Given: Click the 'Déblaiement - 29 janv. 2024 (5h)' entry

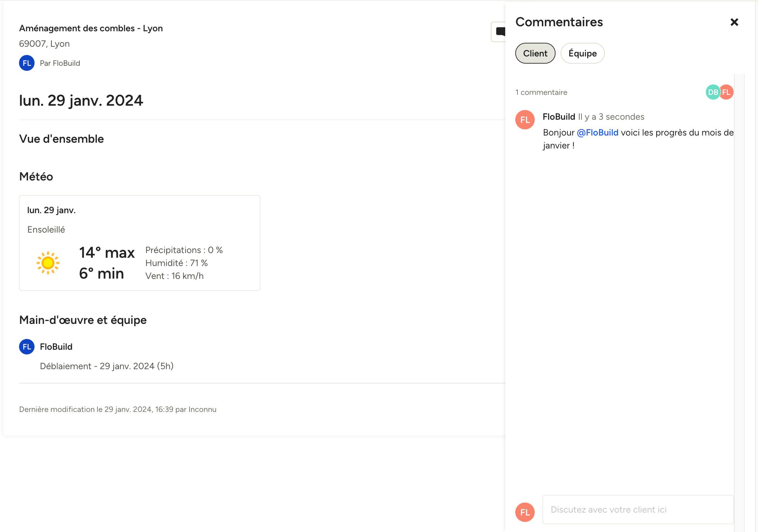Looking at the screenshot, I should coord(107,366).
